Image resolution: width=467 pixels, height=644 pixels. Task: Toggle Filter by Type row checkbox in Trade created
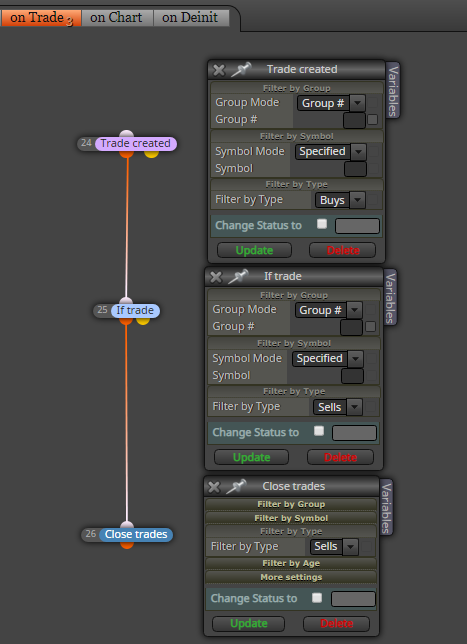(373, 200)
